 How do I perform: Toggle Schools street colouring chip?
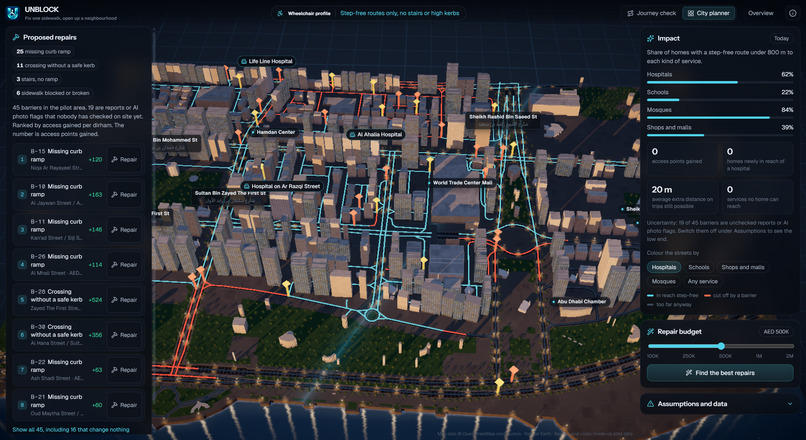(699, 267)
